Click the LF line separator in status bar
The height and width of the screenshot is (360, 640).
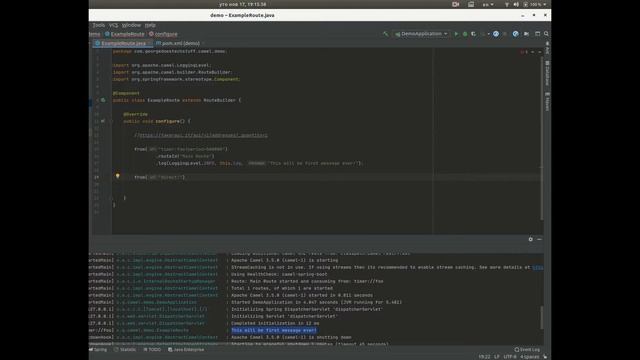pyautogui.click(x=497, y=357)
